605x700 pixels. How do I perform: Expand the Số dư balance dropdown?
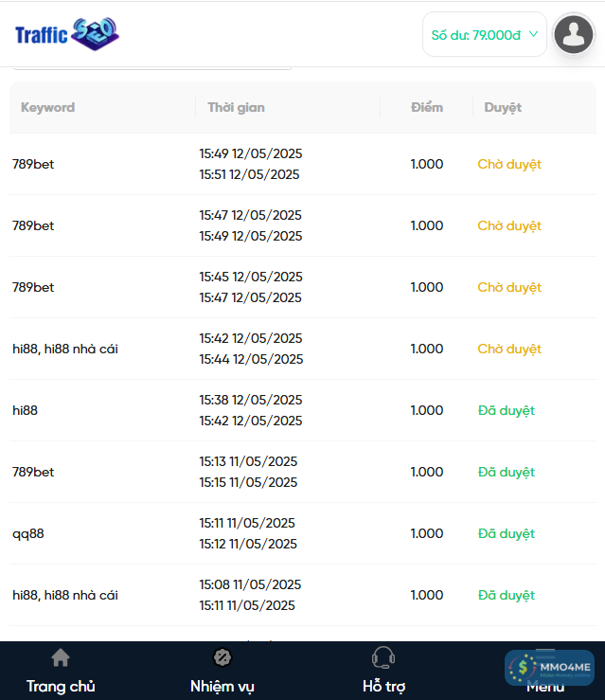click(484, 35)
